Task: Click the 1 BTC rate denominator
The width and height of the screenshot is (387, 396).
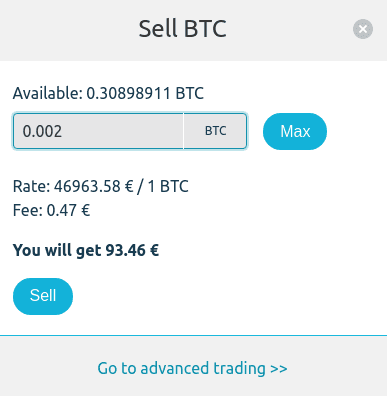Action: [x=168, y=186]
